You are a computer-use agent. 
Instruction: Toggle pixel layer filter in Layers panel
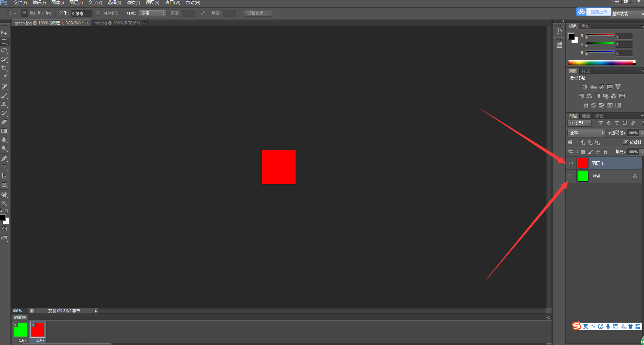[601, 123]
